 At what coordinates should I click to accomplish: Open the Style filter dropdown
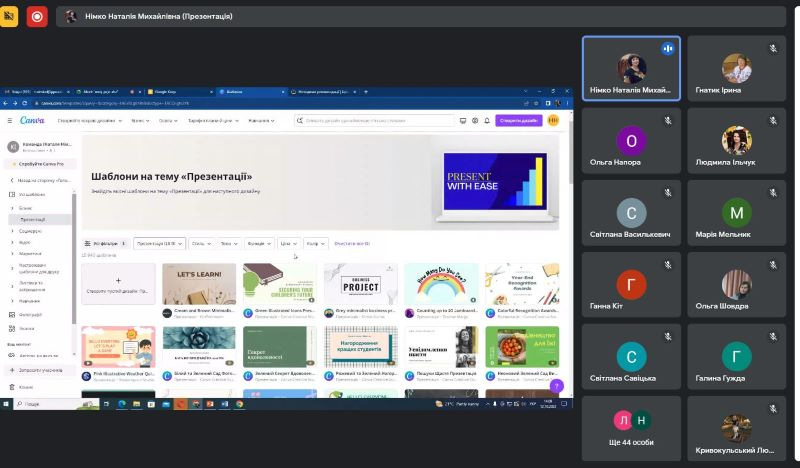(x=202, y=243)
